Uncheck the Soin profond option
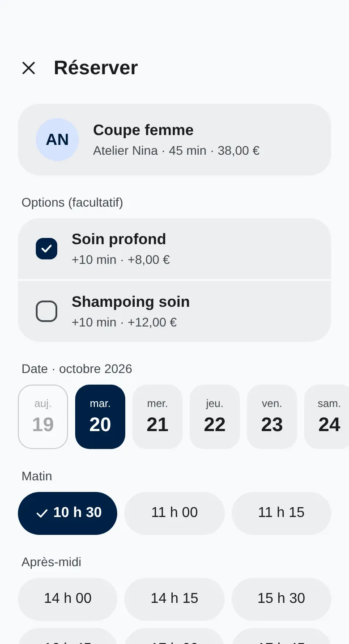 click(x=47, y=249)
